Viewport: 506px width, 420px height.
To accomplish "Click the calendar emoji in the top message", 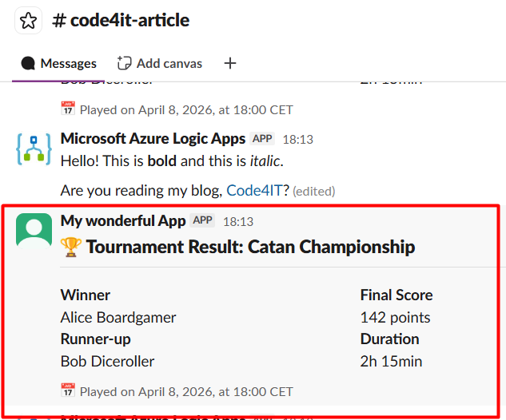I will pyautogui.click(x=68, y=109).
